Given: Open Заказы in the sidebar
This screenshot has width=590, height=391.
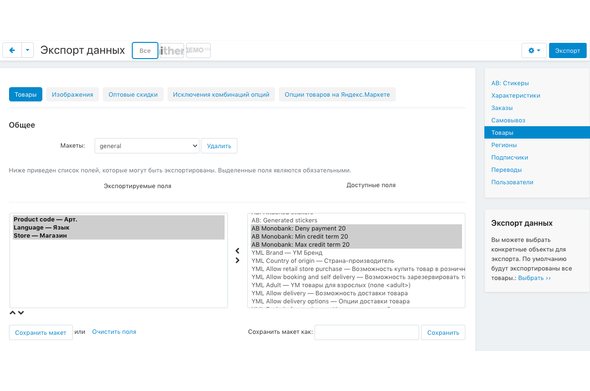Looking at the screenshot, I should tap(502, 108).
